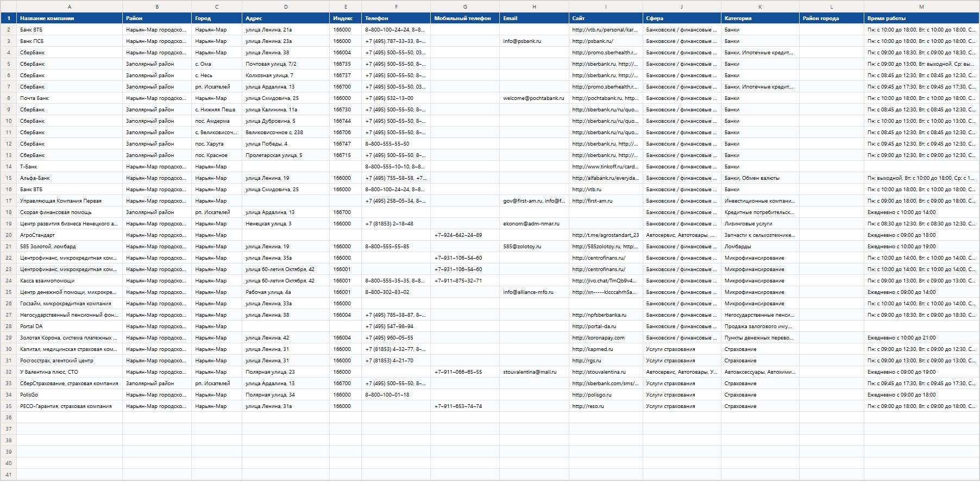Select the 'АгроСтандарт' company cell
The height and width of the screenshot is (490, 980).
(70, 235)
